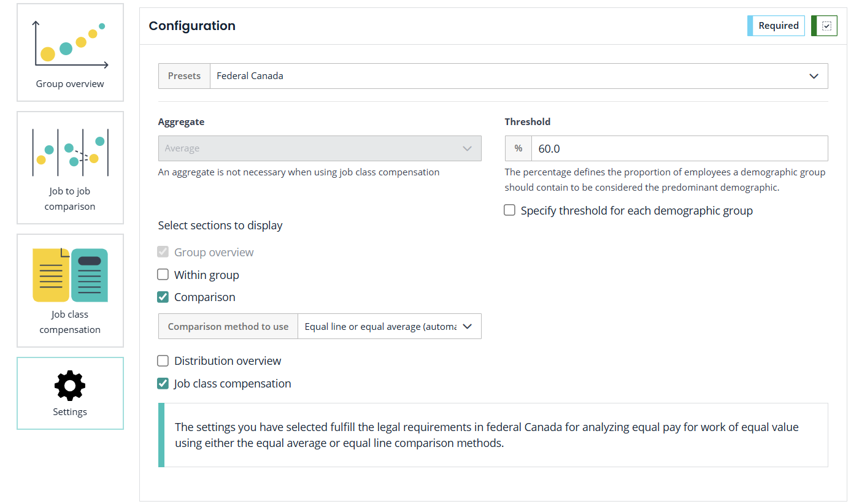Click the Threshold field containing 60.0

(679, 148)
